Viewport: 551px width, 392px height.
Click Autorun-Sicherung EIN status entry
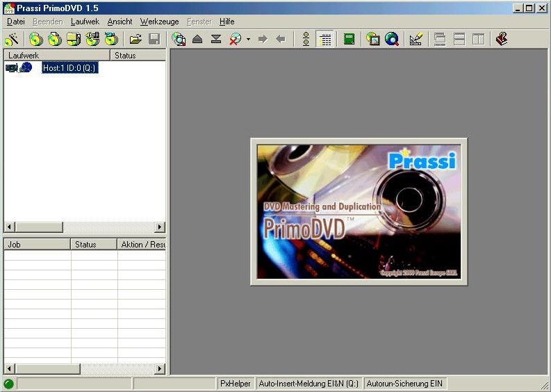click(404, 384)
